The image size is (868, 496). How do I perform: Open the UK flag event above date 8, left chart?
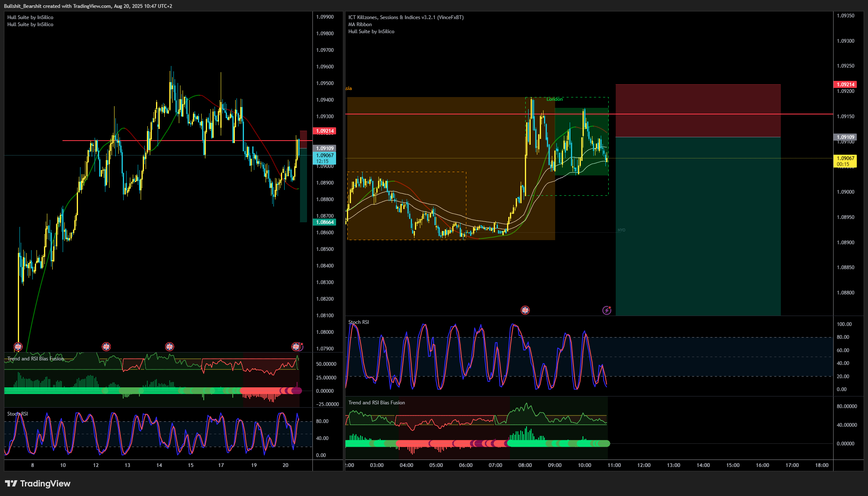pyautogui.click(x=18, y=346)
